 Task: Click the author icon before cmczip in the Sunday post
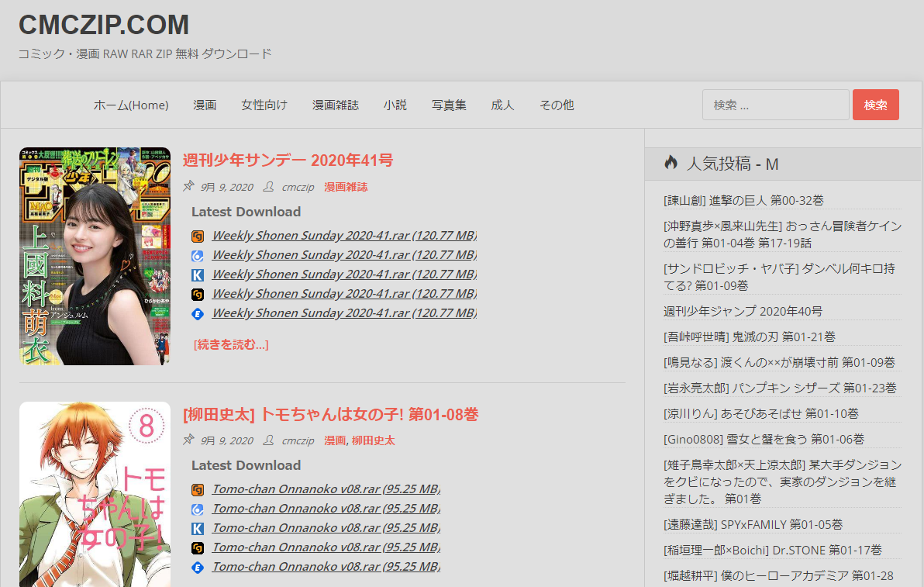point(269,186)
